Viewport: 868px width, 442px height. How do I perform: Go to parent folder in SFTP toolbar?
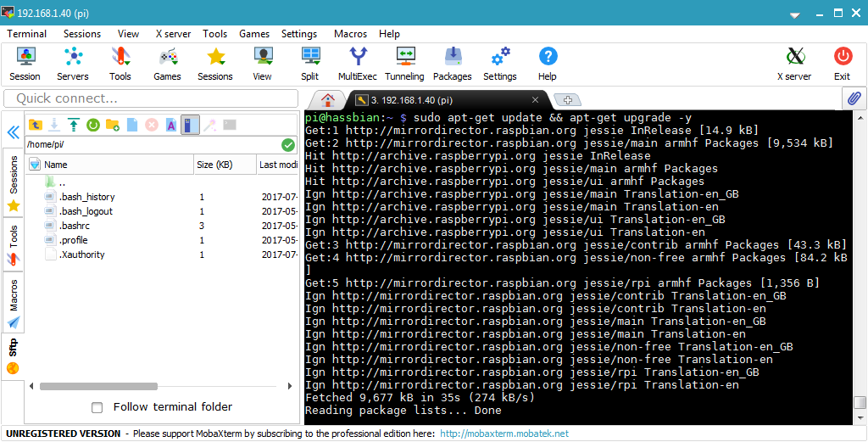pos(36,126)
